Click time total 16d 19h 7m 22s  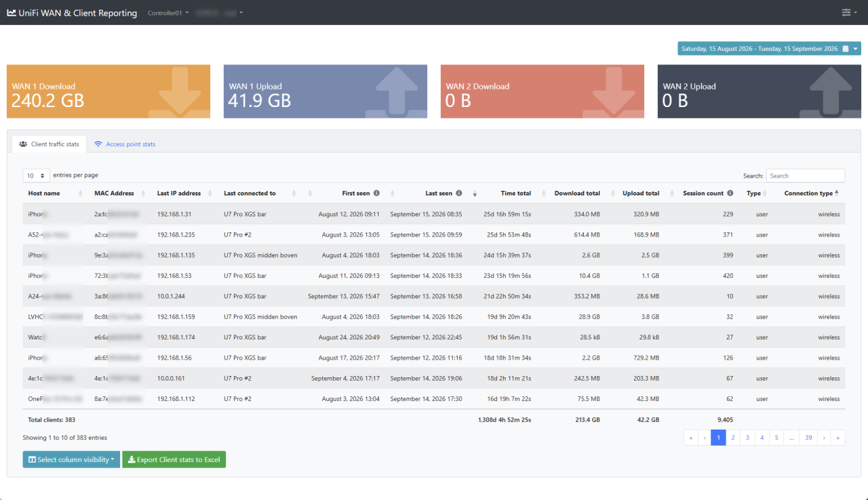coord(507,399)
